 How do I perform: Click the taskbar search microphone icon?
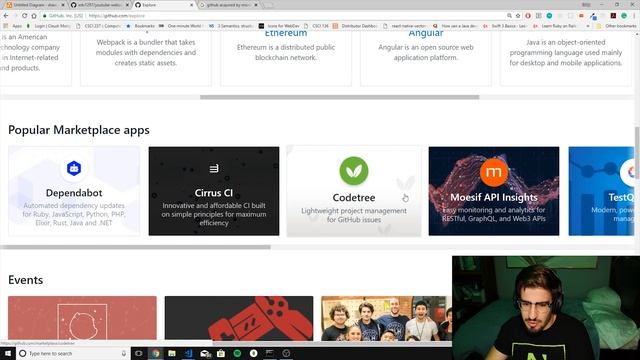(x=124, y=353)
